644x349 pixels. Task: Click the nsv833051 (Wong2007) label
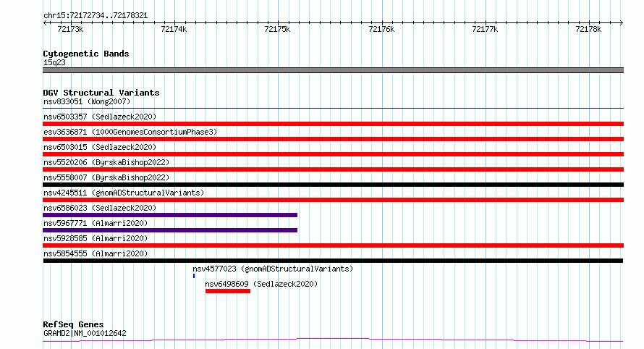pyautogui.click(x=87, y=101)
